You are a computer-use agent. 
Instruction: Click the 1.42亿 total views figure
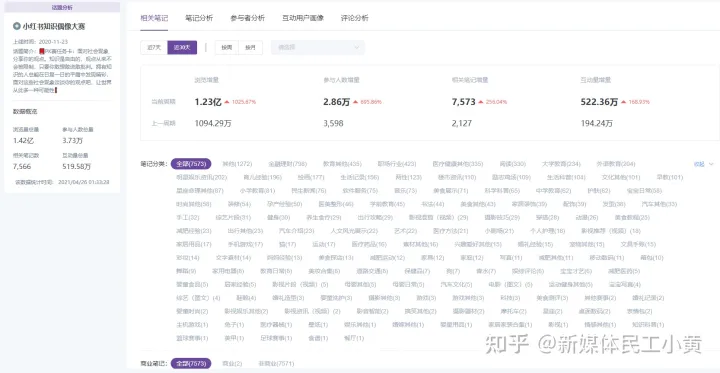click(x=23, y=141)
